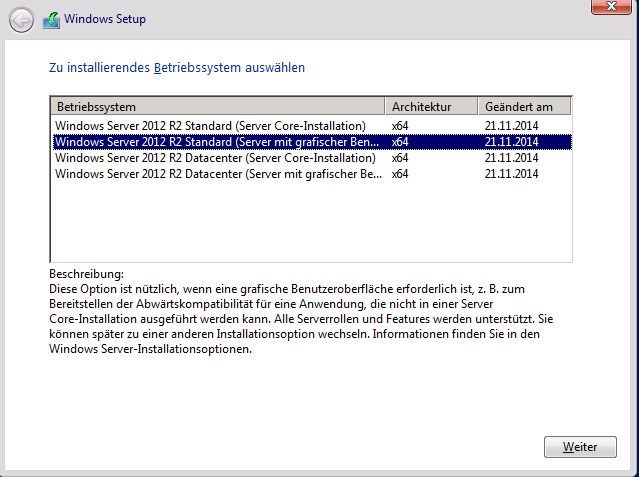Click the description paragraph text
This screenshot has height=477, width=639.
point(290,318)
